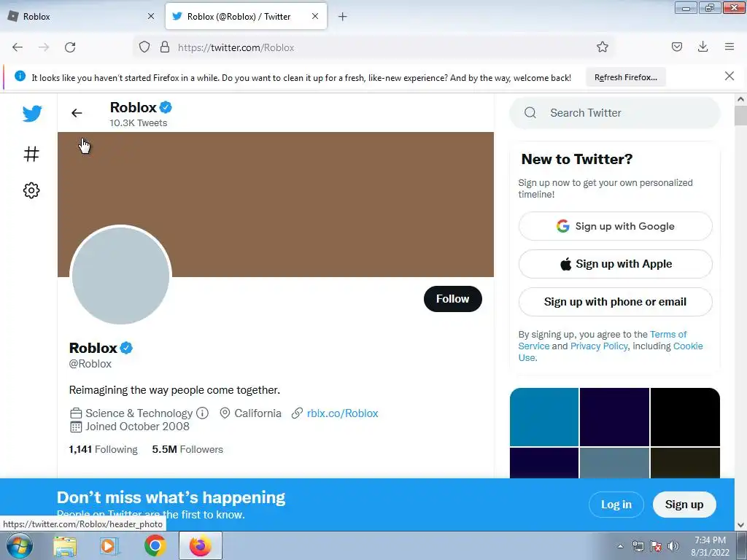747x560 pixels.
Task: Click Firefox icon in taskbar
Action: click(x=201, y=545)
